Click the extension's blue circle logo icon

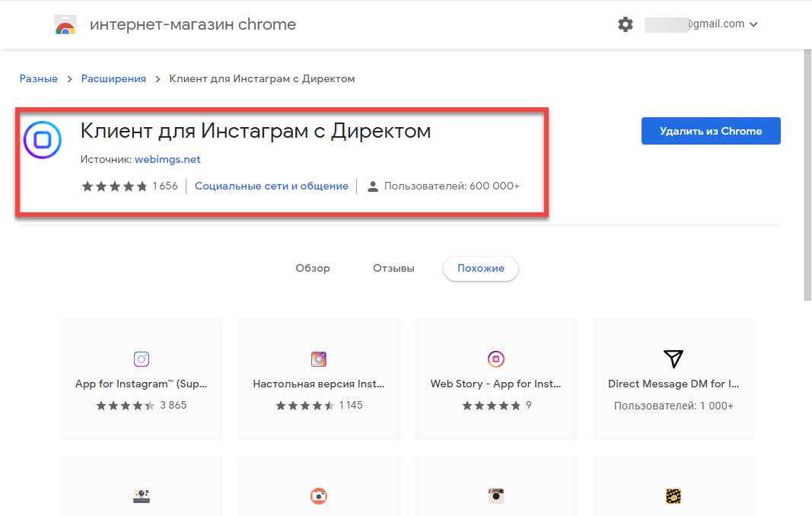pos(43,140)
